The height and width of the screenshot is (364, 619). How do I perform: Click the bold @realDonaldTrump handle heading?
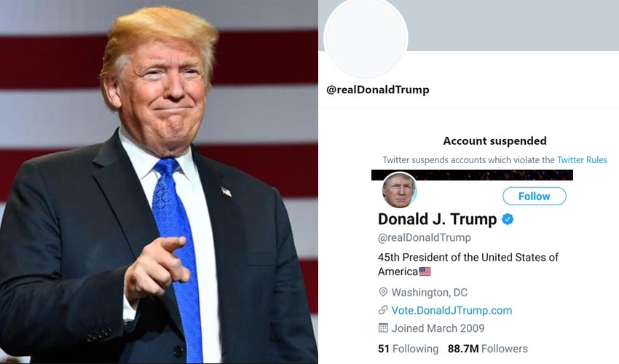(378, 90)
